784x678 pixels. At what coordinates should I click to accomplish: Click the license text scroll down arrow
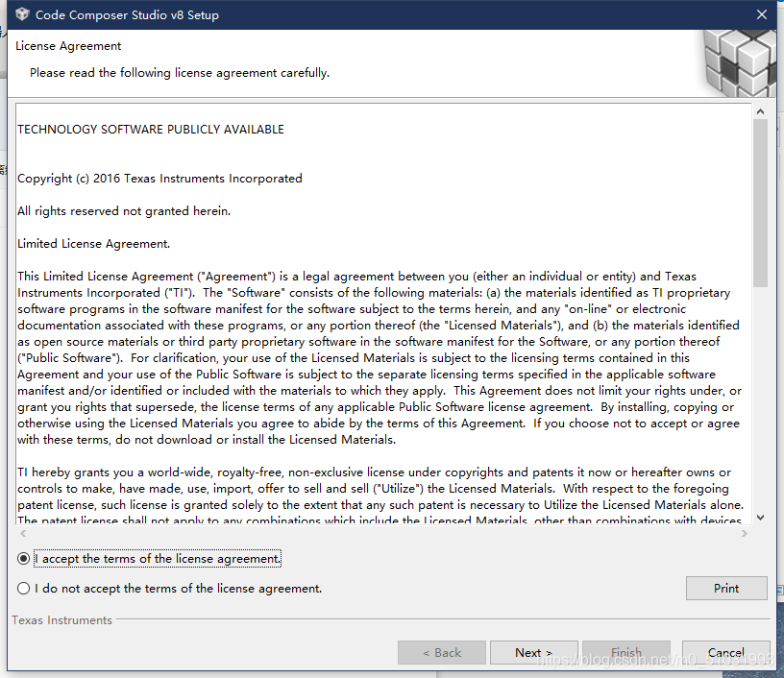(760, 517)
